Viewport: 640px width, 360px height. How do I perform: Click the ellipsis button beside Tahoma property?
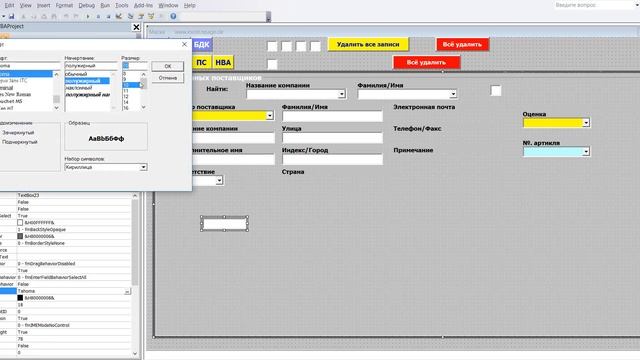[127, 291]
